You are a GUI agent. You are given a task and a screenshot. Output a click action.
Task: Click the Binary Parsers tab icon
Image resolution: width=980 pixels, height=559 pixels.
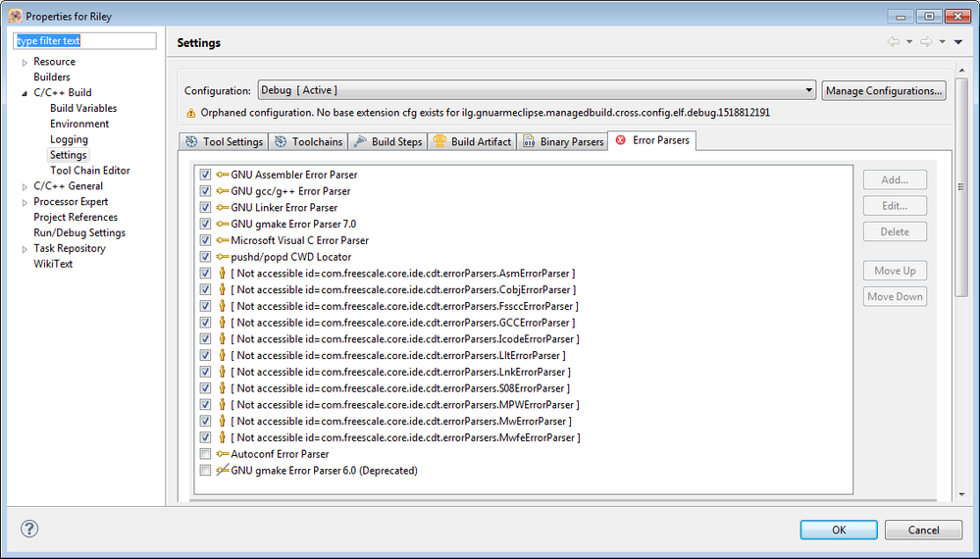[529, 142]
